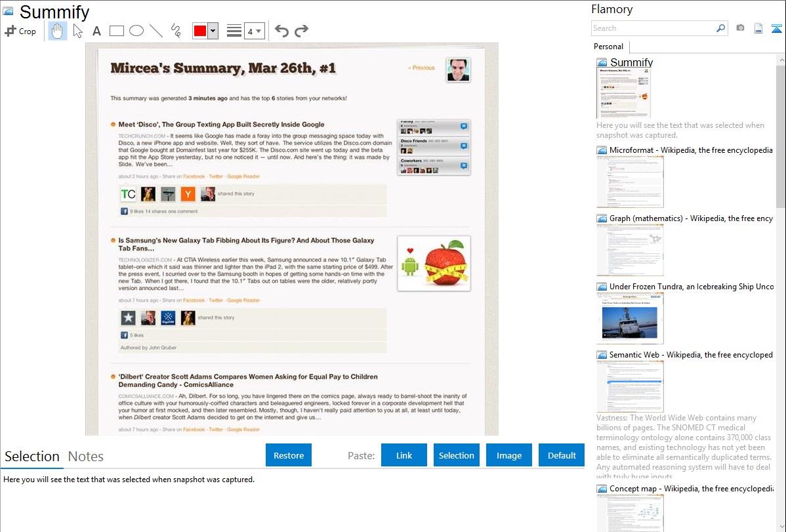The image size is (786, 532).
Task: Open the line width 4 dropdown
Action: 255,31
